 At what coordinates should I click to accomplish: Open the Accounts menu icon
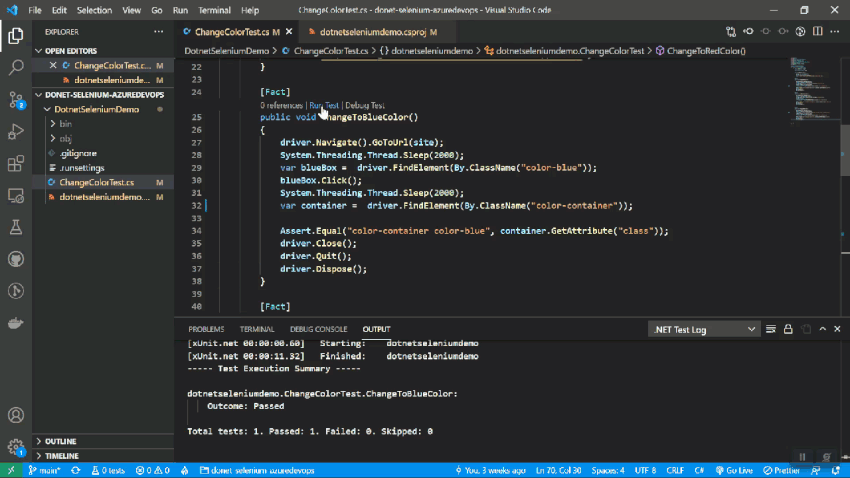(16, 416)
